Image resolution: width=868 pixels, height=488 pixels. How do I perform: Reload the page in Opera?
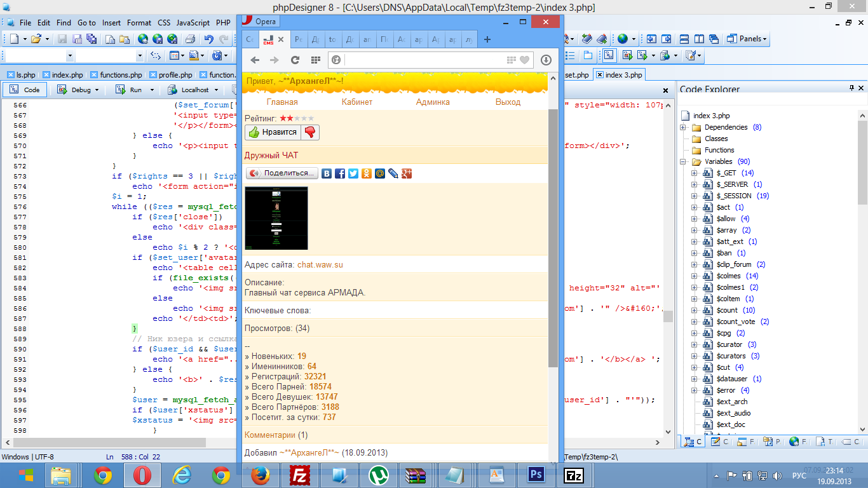click(295, 60)
